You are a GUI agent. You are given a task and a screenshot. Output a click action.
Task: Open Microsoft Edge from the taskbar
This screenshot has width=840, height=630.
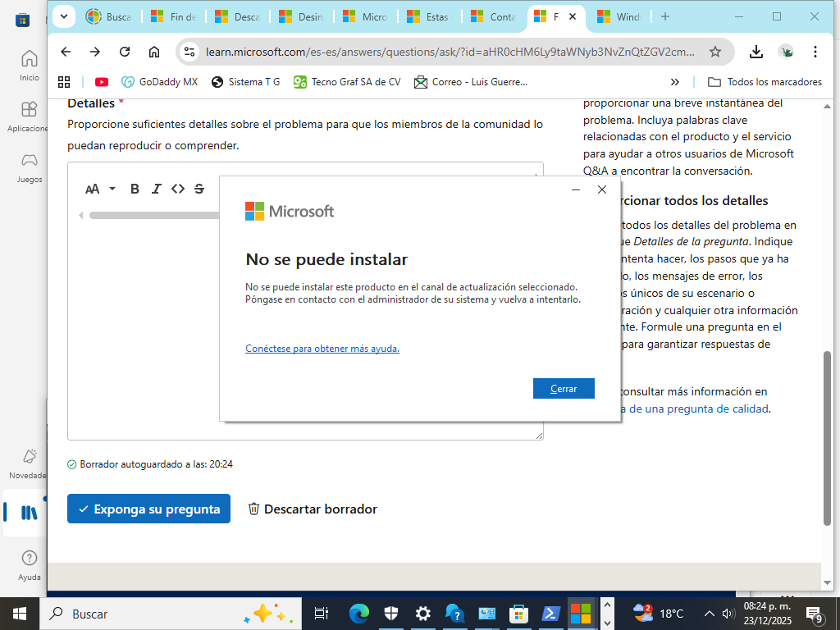359,614
